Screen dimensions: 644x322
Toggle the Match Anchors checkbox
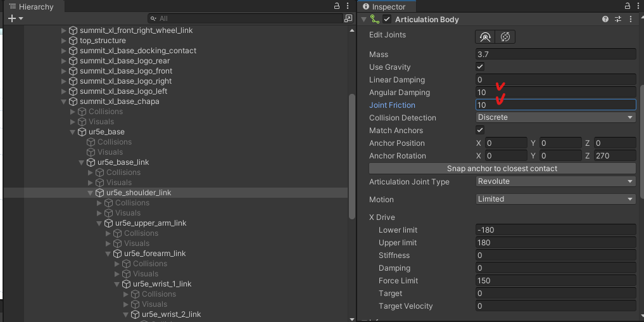[480, 130]
